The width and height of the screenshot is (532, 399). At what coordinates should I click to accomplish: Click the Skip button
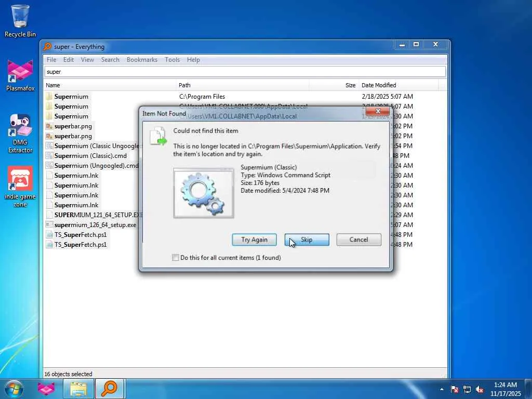[x=307, y=240]
